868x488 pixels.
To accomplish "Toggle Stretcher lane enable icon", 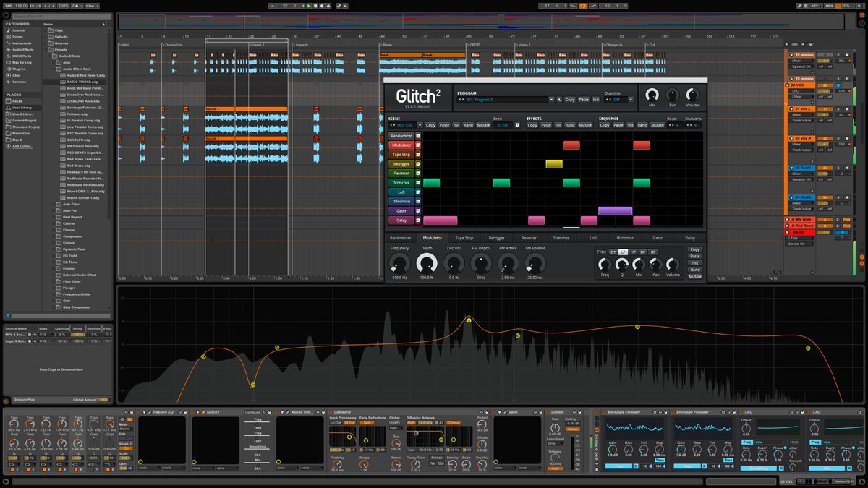I will coord(417,182).
